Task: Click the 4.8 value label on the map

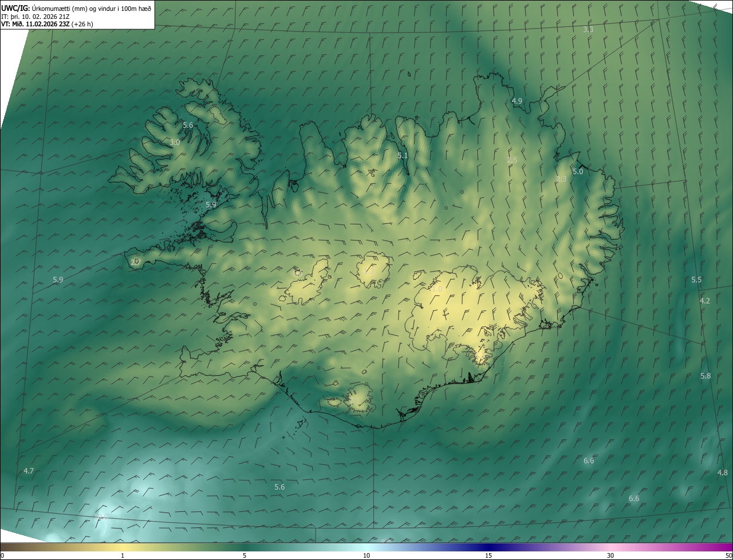Action: pyautogui.click(x=723, y=472)
